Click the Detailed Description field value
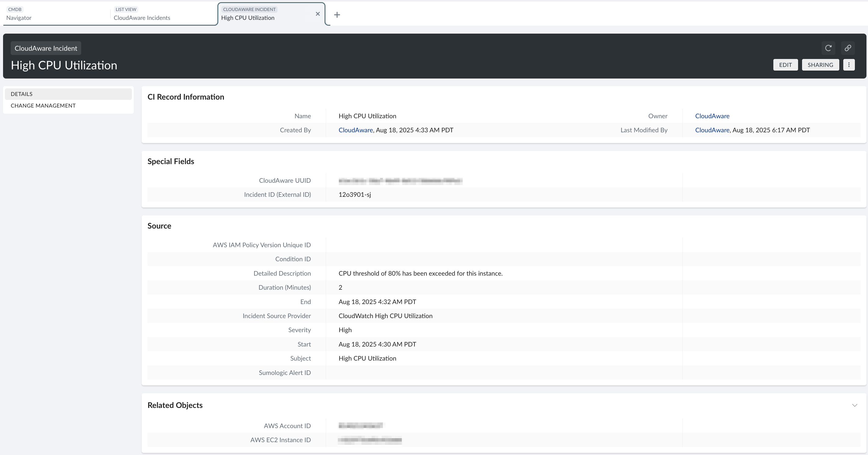This screenshot has height=455, width=868. coord(420,273)
